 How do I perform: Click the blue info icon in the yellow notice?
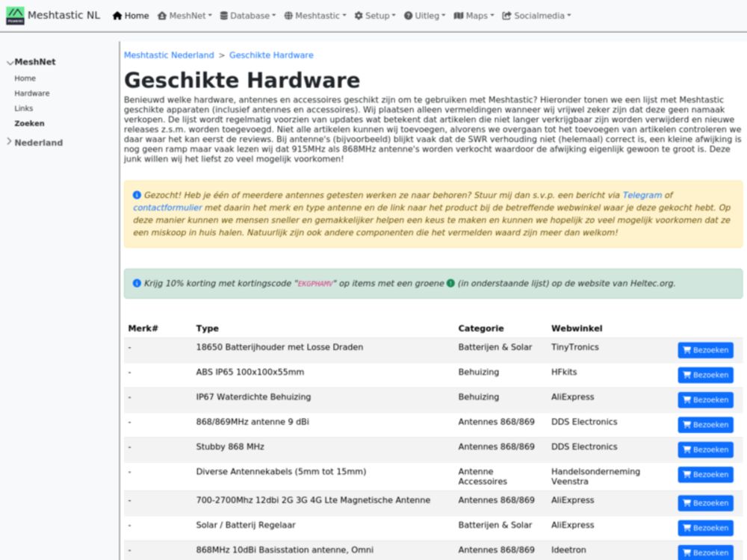click(137, 195)
